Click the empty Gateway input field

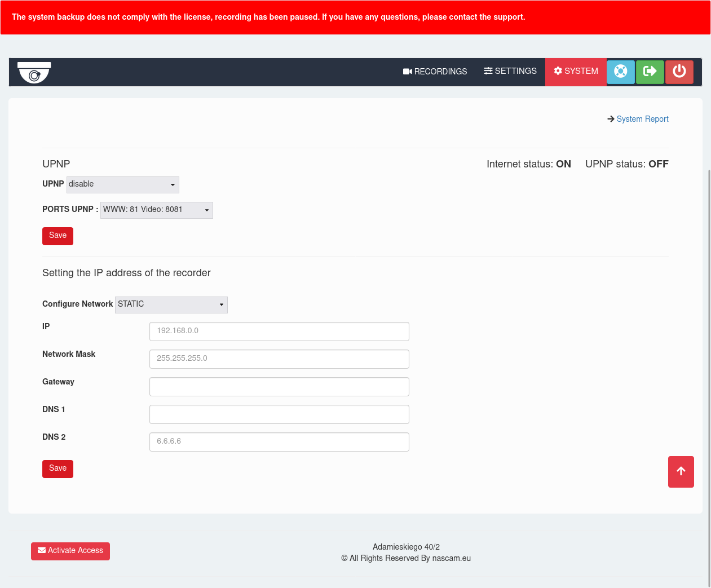tap(279, 386)
